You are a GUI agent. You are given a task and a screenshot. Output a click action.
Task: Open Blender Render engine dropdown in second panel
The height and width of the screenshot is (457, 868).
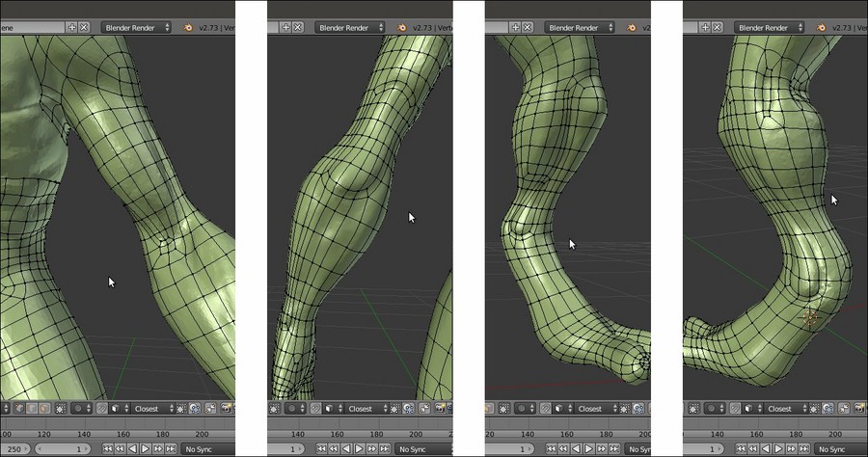click(350, 27)
